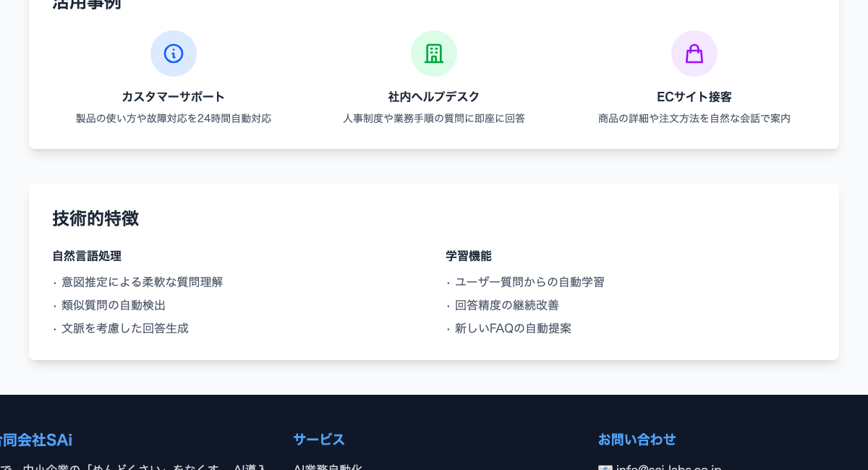Click the 合同会社SAi company name
The width and height of the screenshot is (868, 470).
36,440
